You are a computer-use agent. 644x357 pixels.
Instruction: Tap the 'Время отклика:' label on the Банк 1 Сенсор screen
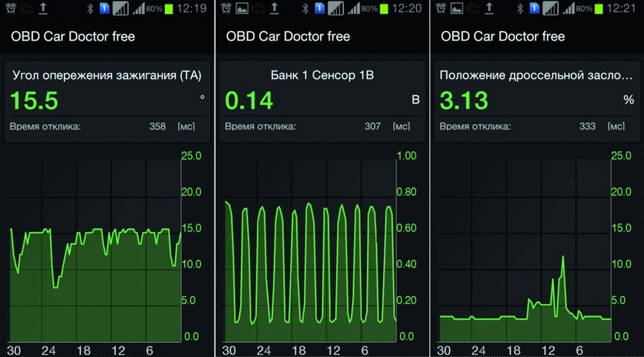pos(260,127)
